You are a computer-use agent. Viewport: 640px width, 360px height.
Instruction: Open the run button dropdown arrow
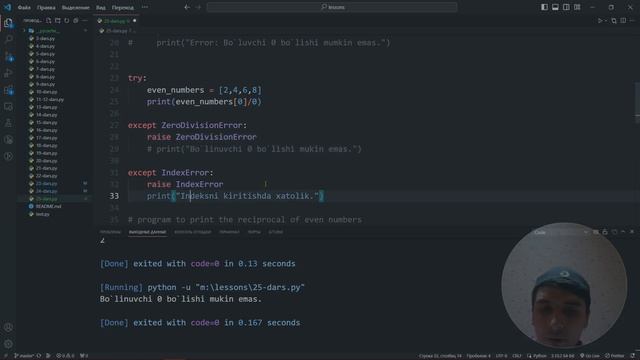[605, 20]
